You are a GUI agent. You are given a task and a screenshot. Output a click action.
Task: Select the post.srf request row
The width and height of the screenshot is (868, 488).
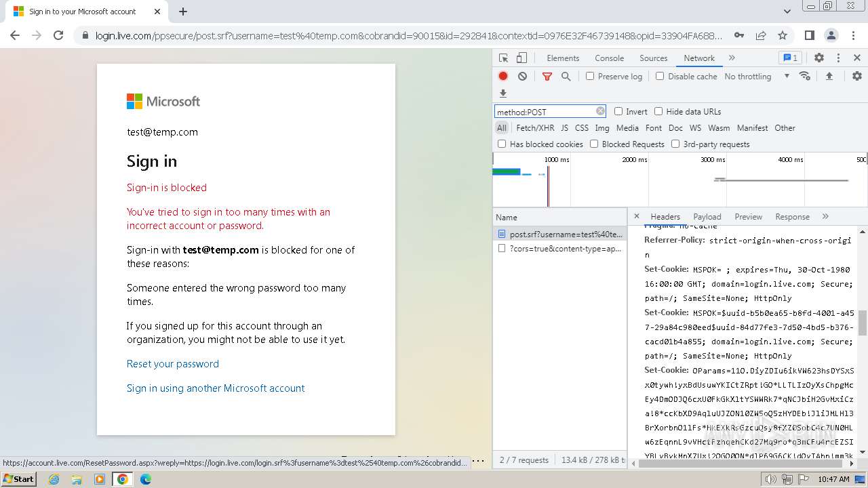click(559, 234)
